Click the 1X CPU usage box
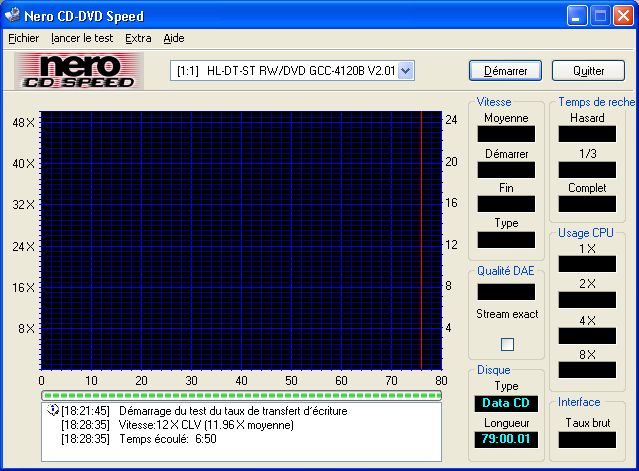This screenshot has height=471, width=639. coord(587,264)
